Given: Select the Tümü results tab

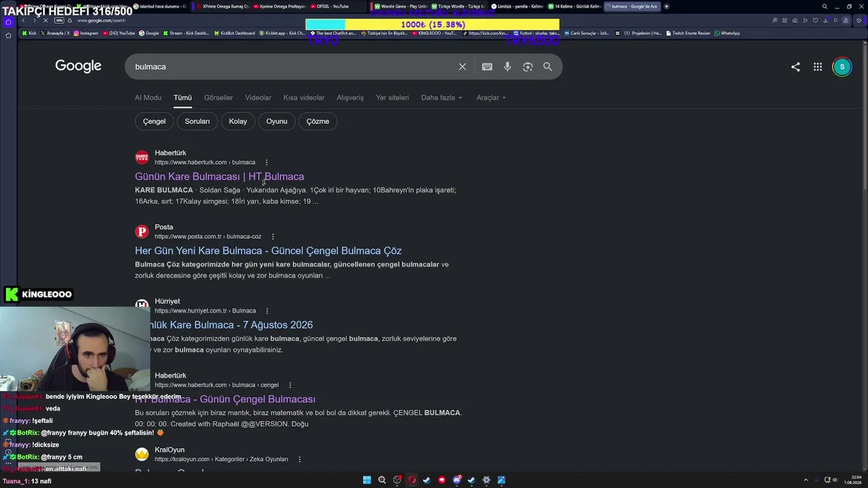Looking at the screenshot, I should [182, 98].
